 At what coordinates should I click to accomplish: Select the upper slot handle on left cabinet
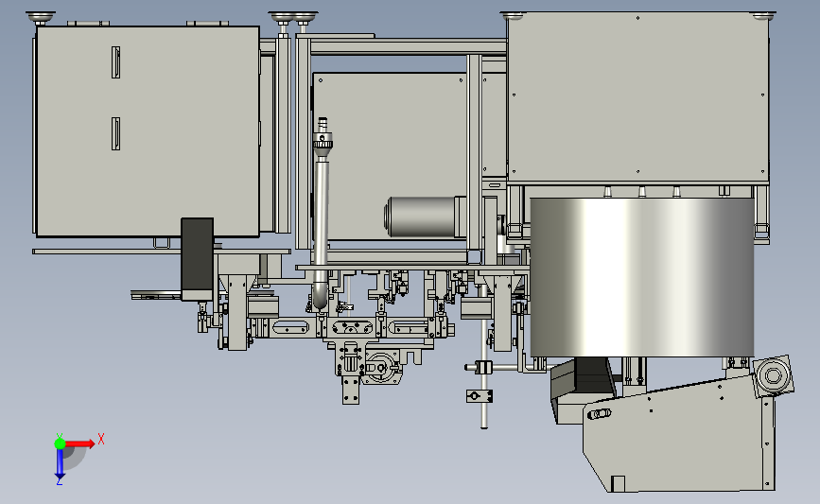[x=115, y=62]
